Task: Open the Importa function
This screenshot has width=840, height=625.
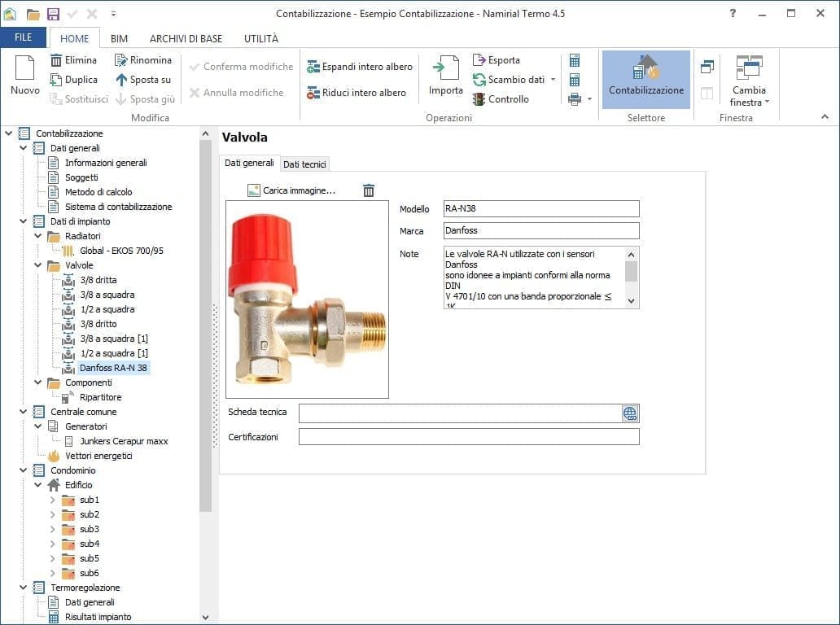Action: pyautogui.click(x=445, y=76)
